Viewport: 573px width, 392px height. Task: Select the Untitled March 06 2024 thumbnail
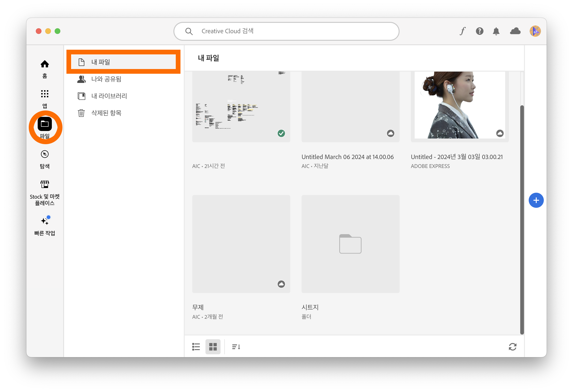[x=350, y=106]
